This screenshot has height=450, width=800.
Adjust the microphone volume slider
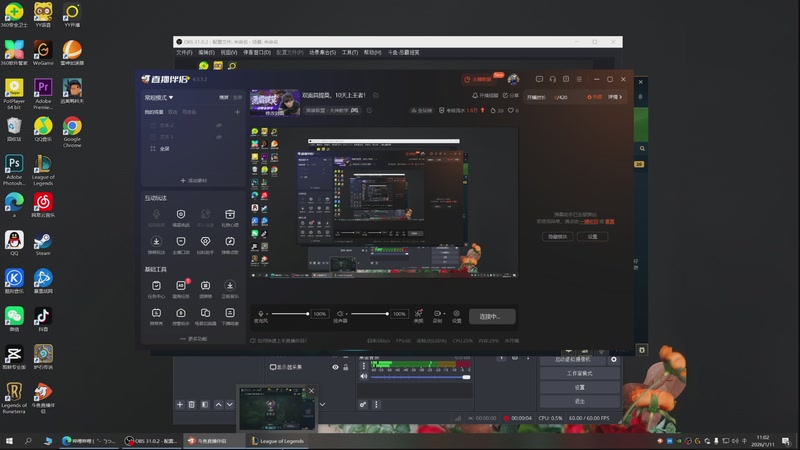point(290,314)
